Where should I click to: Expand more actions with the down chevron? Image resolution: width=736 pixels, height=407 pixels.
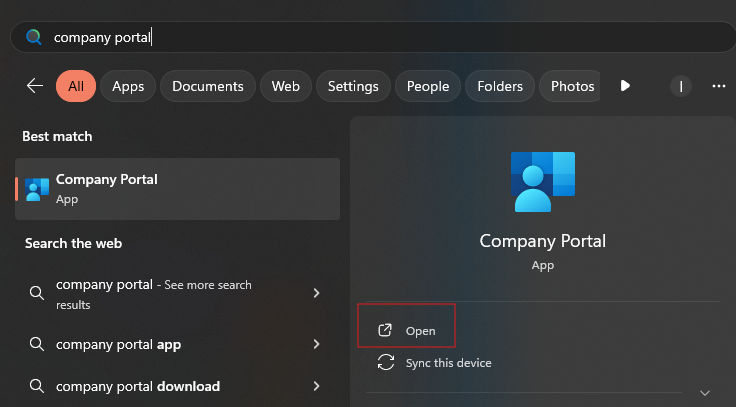705,393
